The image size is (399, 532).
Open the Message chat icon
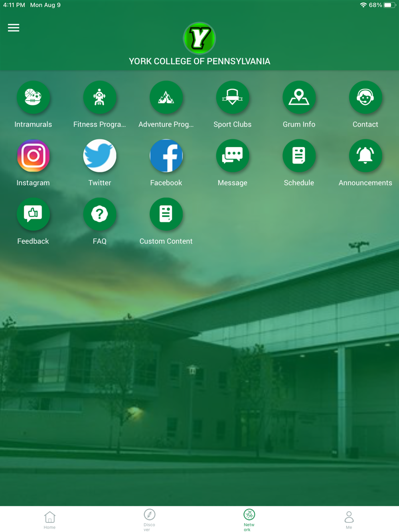[233, 156]
